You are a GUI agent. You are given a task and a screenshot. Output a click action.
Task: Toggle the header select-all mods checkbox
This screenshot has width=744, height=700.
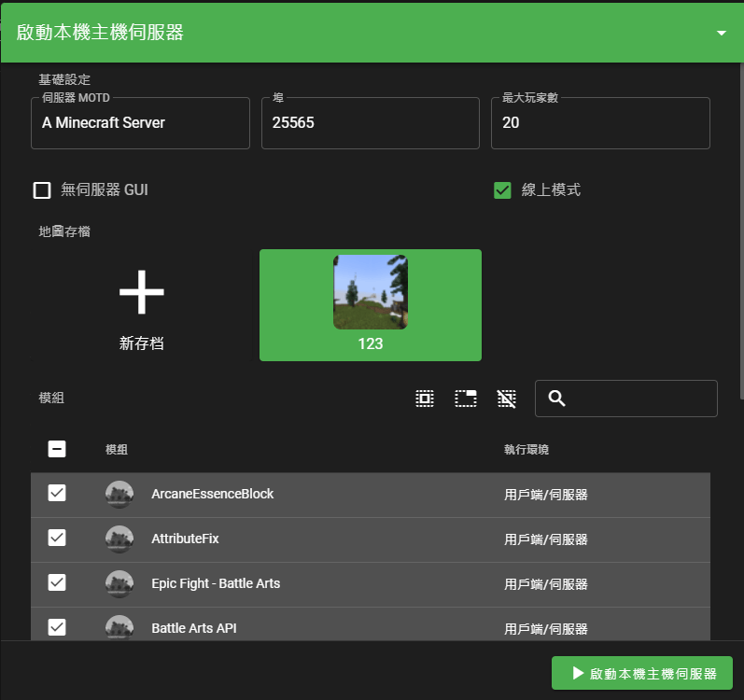[57, 449]
